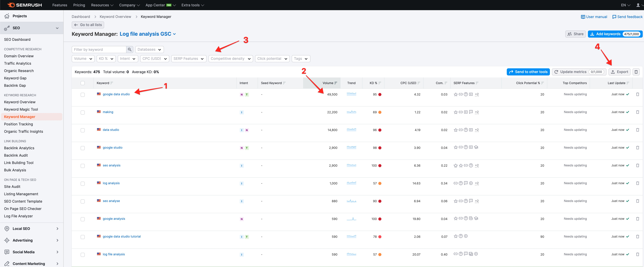Select the 'log analysis' row checkbox
The height and width of the screenshot is (267, 644).
pyautogui.click(x=83, y=184)
